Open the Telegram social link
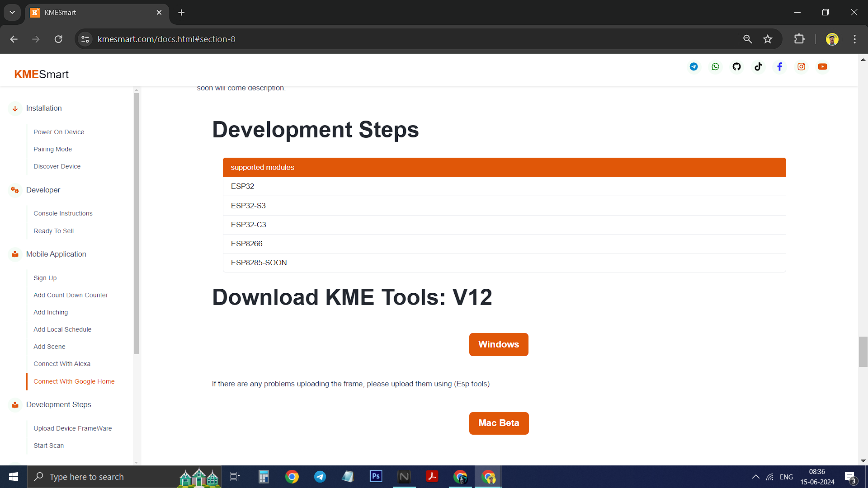The height and width of the screenshot is (488, 868). [x=693, y=66]
